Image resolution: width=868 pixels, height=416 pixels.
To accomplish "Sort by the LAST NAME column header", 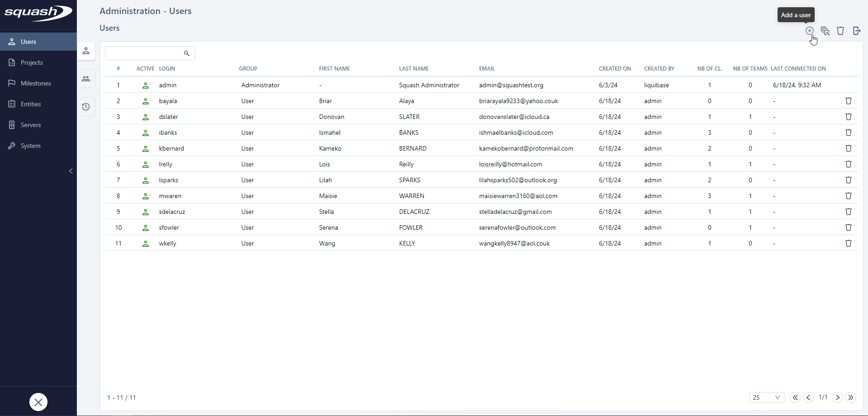I will 414,69.
